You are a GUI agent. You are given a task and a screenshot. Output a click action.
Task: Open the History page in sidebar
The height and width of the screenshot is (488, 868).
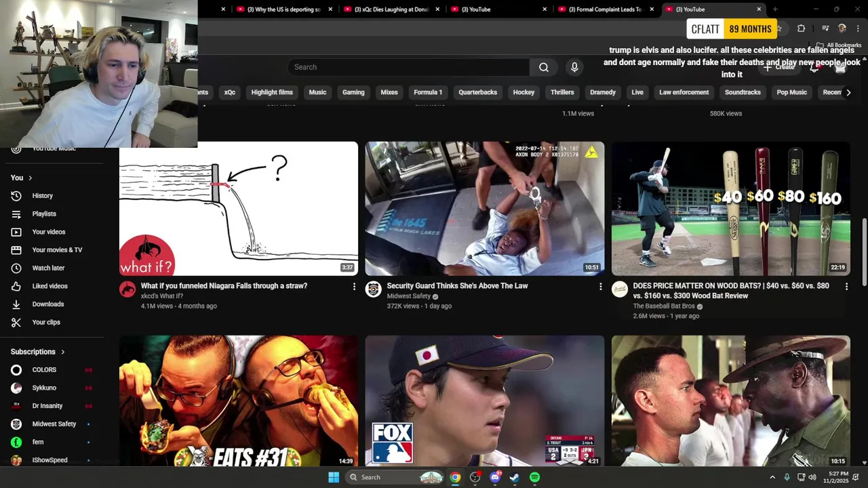pyautogui.click(x=42, y=196)
